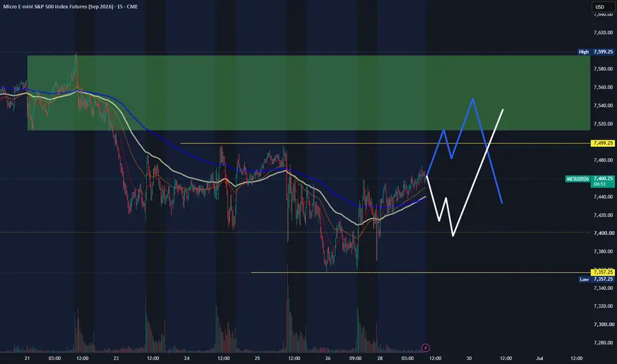Click the yellow 7,357.25 line price label
The width and height of the screenshot is (617, 364).
[602, 272]
